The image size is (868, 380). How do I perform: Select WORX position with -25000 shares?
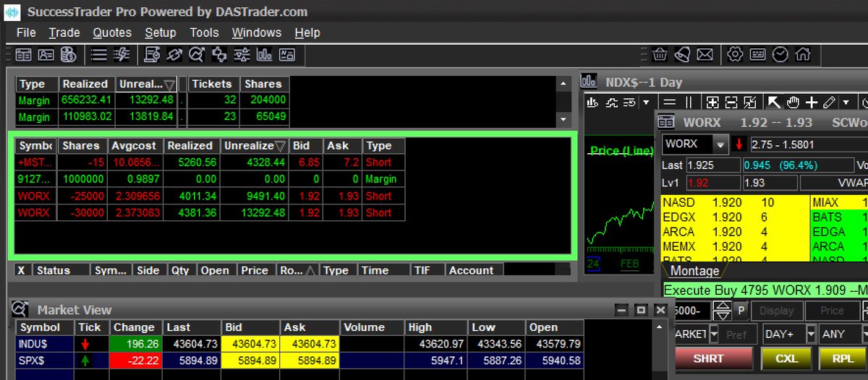[210, 196]
